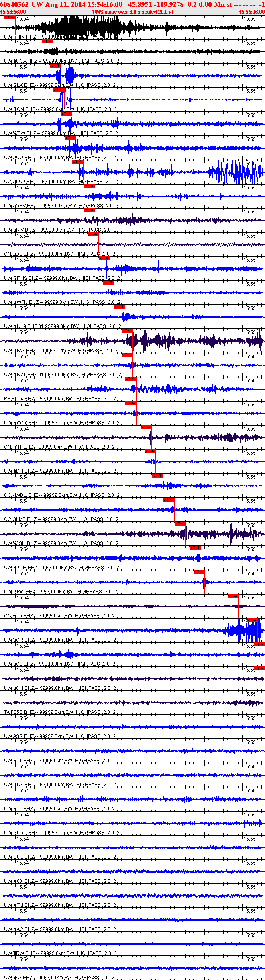Click the CN PNT BHZ station label
Viewport: 265px width, 980px height.
tap(59, 447)
